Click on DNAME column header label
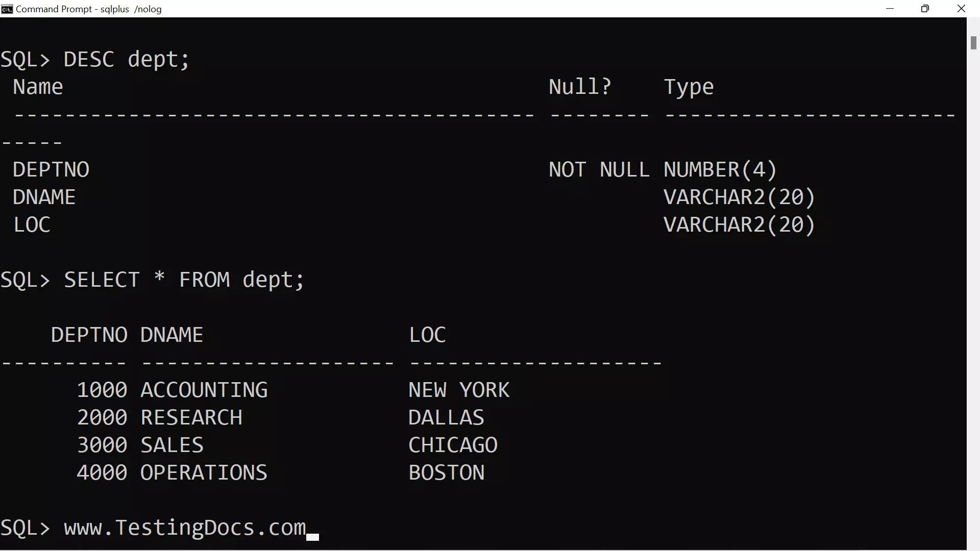This screenshot has width=980, height=551. (171, 334)
